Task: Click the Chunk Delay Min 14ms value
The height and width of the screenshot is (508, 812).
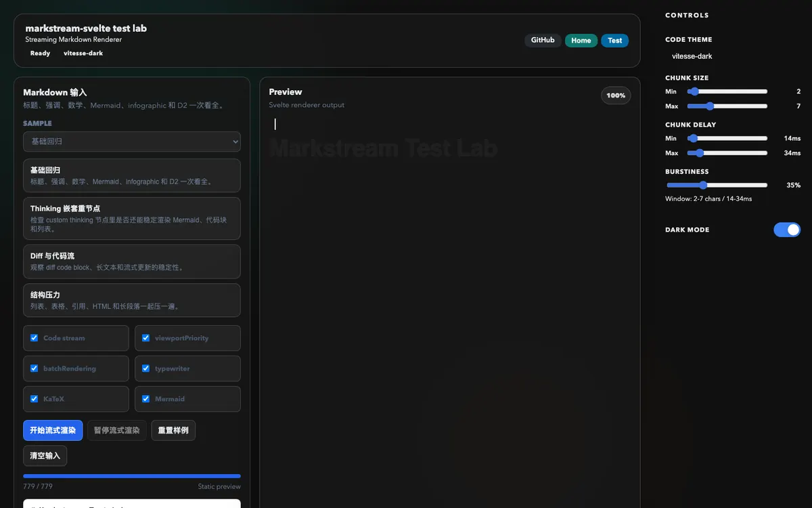Action: click(x=792, y=138)
